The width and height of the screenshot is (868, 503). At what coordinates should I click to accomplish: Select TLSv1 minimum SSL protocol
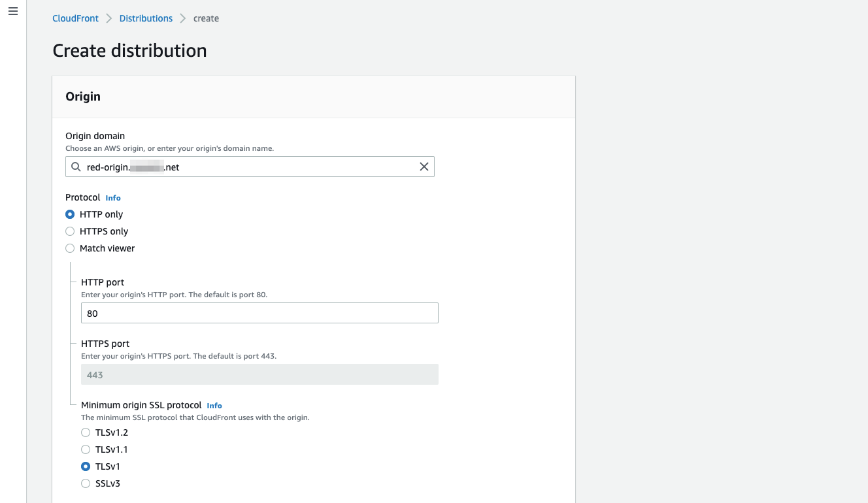(x=86, y=466)
